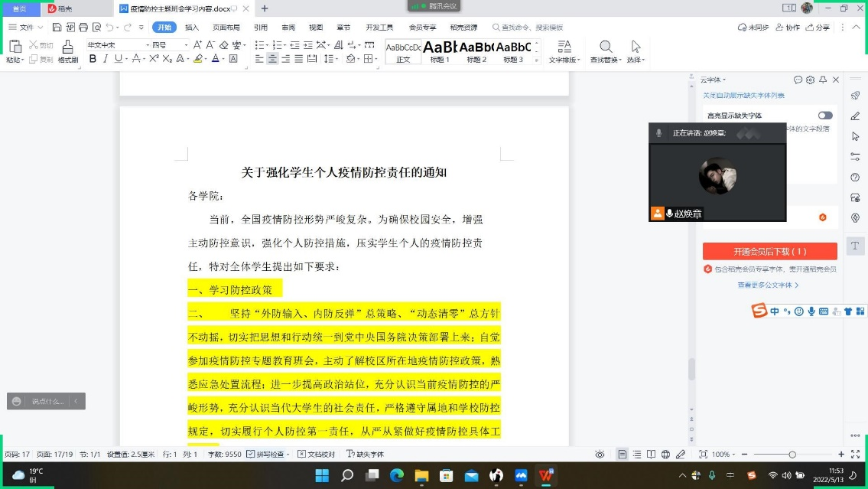This screenshot has width=868, height=489.
Task: Open the 页面布局 (Page Layout) ribbon tab
Action: click(226, 28)
